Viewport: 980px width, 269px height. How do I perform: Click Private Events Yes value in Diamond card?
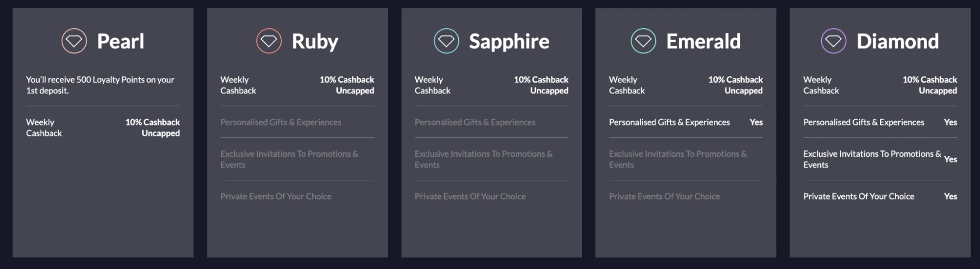click(951, 196)
